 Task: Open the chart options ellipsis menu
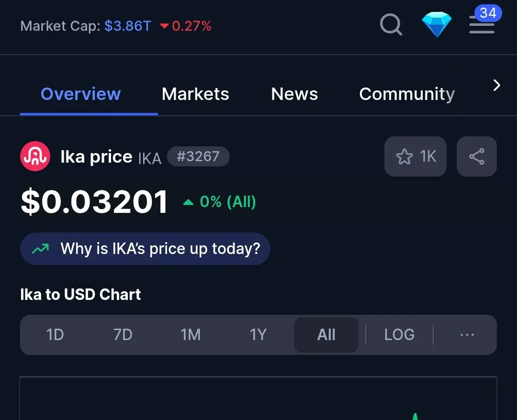click(467, 335)
